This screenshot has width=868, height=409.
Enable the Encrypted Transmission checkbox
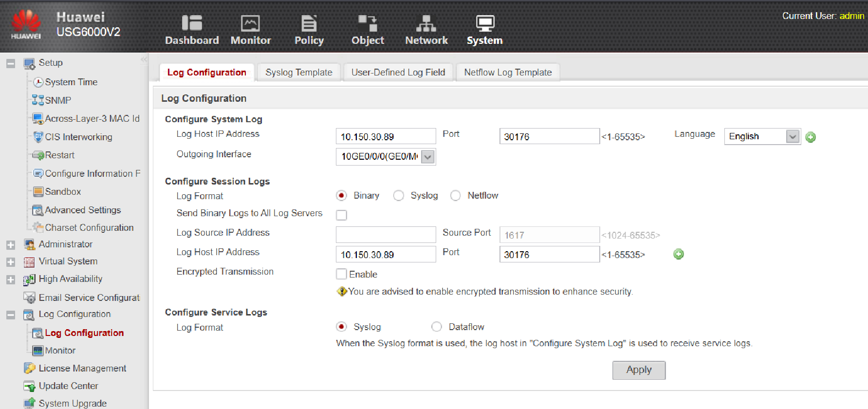(x=342, y=274)
